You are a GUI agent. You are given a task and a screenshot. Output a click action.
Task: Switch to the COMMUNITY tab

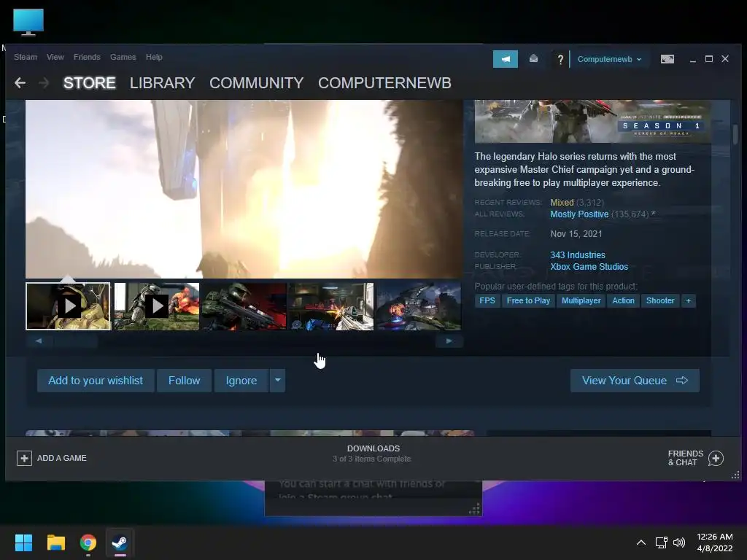click(256, 83)
